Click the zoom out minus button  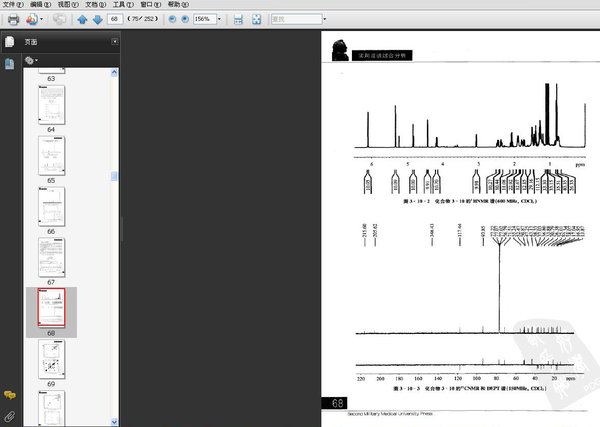(172, 19)
